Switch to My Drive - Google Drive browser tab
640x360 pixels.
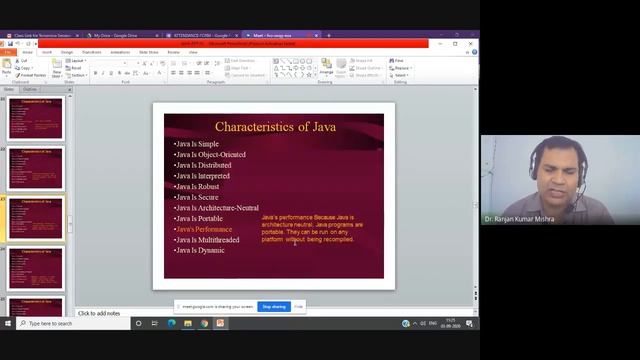tap(122, 36)
